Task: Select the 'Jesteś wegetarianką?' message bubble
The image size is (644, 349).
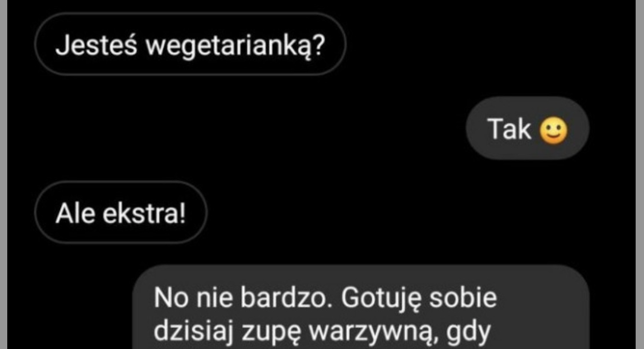Action: click(x=190, y=45)
